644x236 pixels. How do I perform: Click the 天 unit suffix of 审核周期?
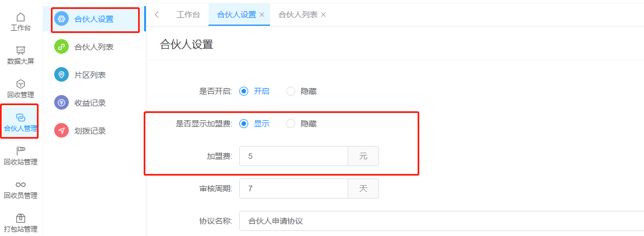pyautogui.click(x=363, y=188)
